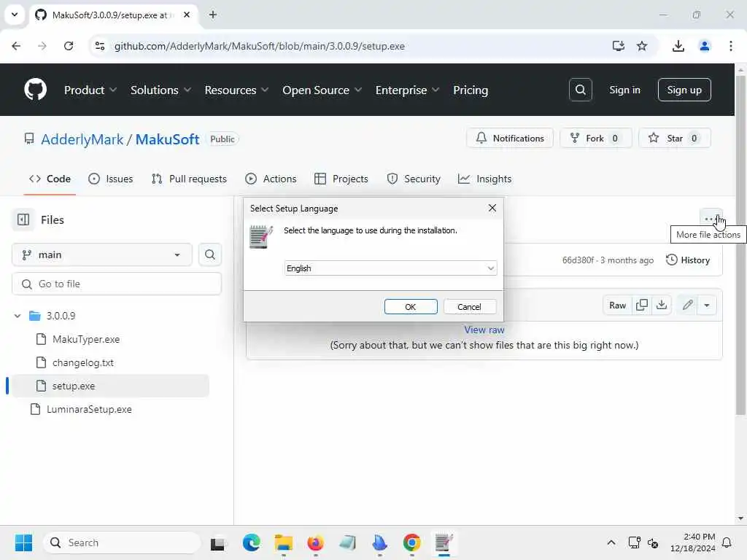Switch to the Issues tab
This screenshot has width=747, height=560.
click(x=111, y=179)
